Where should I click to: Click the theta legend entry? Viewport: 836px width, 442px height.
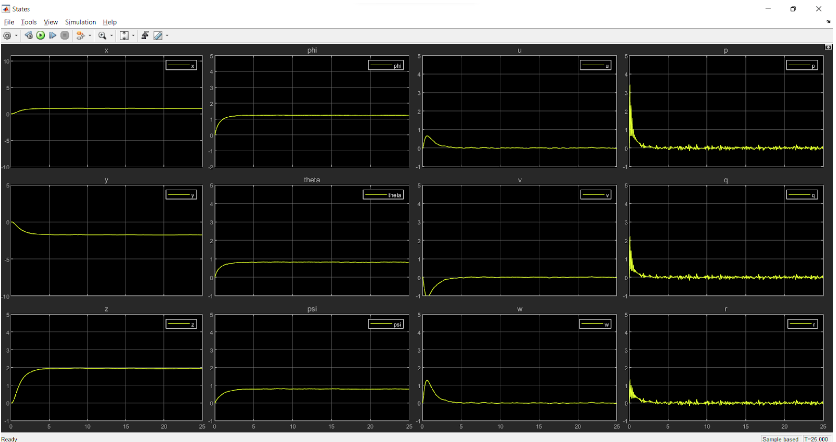pos(386,195)
